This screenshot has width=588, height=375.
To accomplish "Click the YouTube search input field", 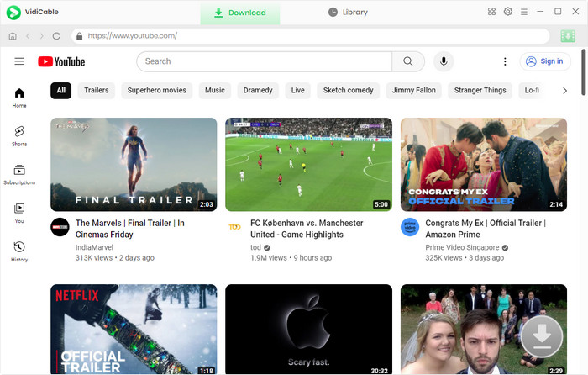I will coord(265,61).
